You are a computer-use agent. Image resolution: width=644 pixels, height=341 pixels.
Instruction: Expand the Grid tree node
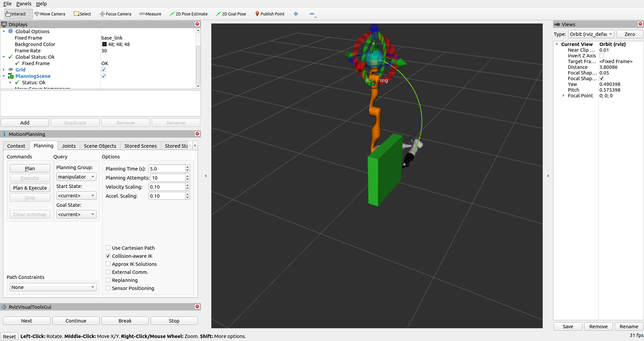pos(4,69)
